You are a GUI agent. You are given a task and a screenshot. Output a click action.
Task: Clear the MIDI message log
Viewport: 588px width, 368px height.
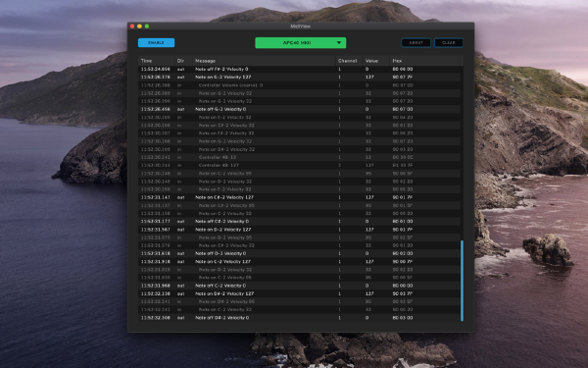tap(449, 43)
